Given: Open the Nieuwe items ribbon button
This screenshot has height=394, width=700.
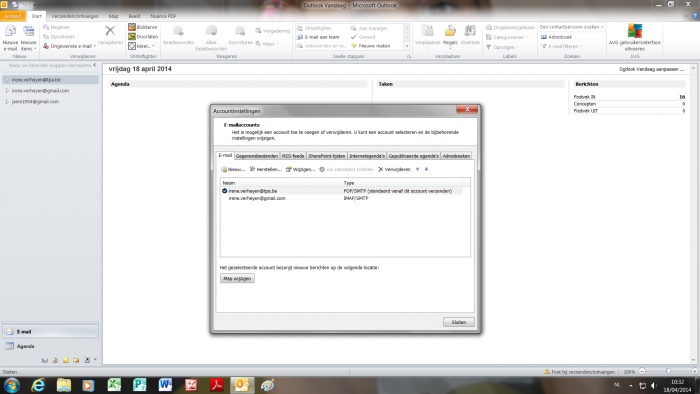Looking at the screenshot, I should (29, 38).
